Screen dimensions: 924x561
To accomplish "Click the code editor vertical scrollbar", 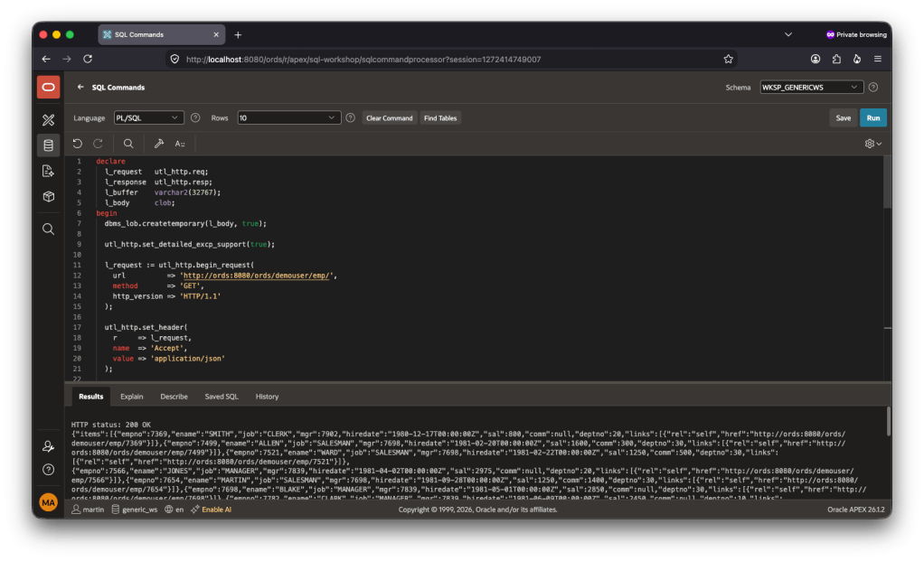I will click(x=888, y=182).
